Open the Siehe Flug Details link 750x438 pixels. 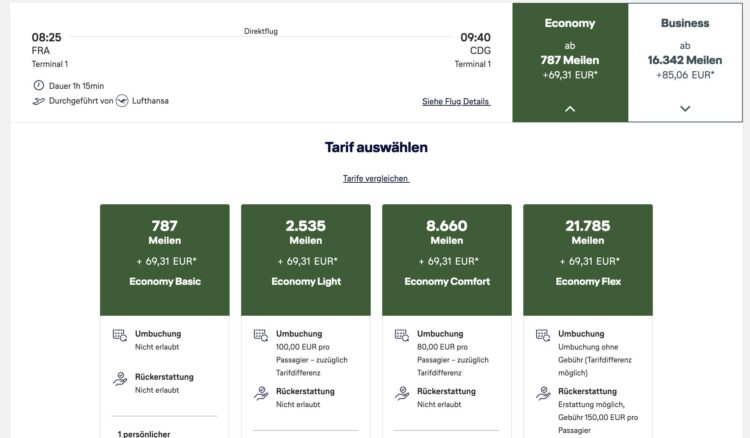pos(456,101)
